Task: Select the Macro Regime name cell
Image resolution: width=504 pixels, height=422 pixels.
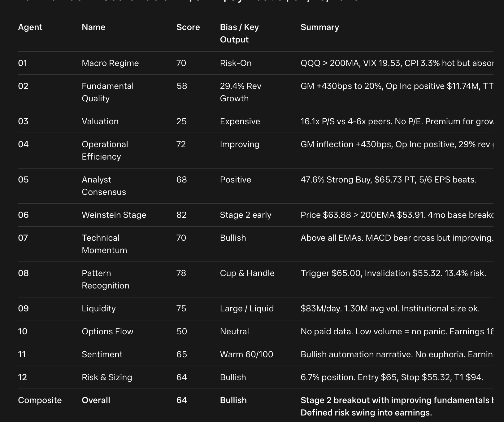Action: coord(110,63)
